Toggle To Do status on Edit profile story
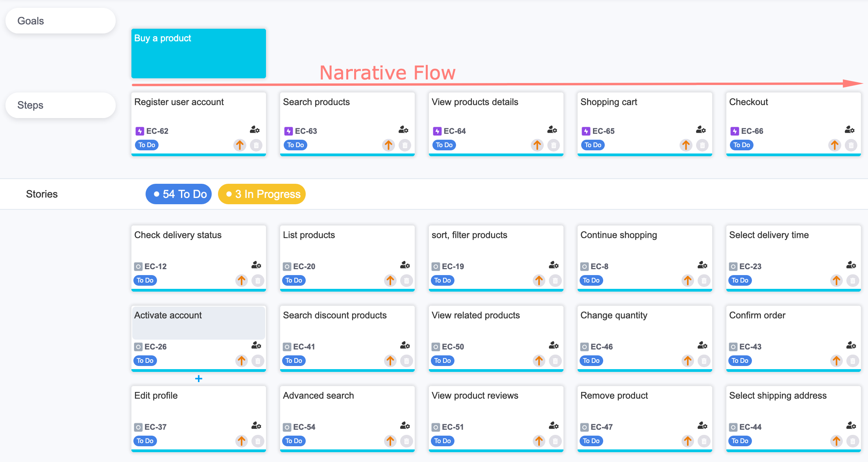 (145, 441)
